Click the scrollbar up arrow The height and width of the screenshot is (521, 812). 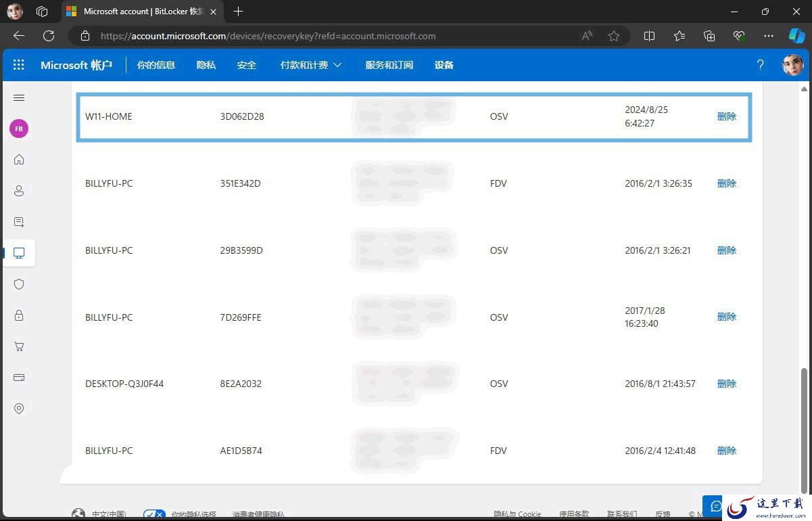804,89
